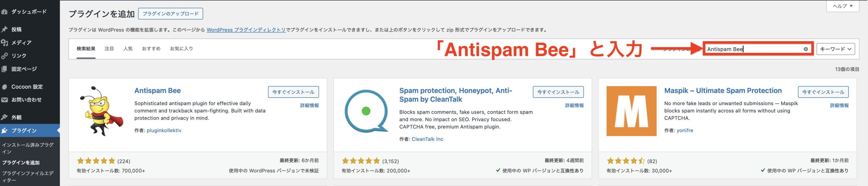868x186 pixels.
Task: Click the pushpin icon for Posts
Action: click(x=4, y=29)
